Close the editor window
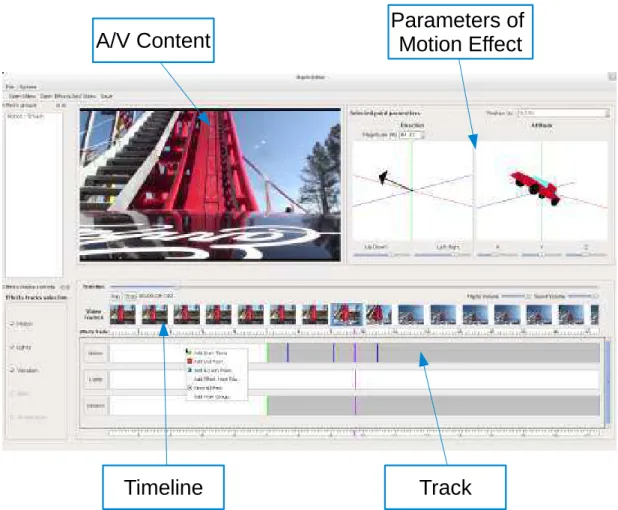Viewport: 618px width, 510px height. point(612,77)
